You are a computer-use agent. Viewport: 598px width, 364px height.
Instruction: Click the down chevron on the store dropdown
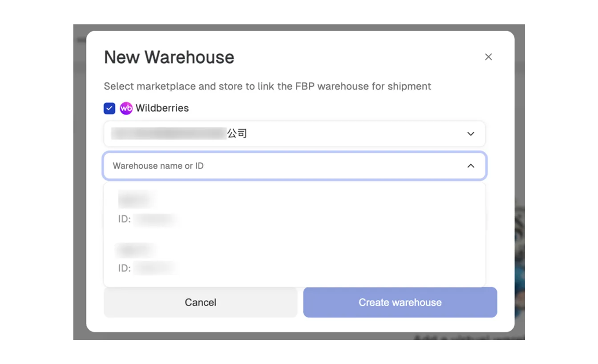[x=471, y=133]
